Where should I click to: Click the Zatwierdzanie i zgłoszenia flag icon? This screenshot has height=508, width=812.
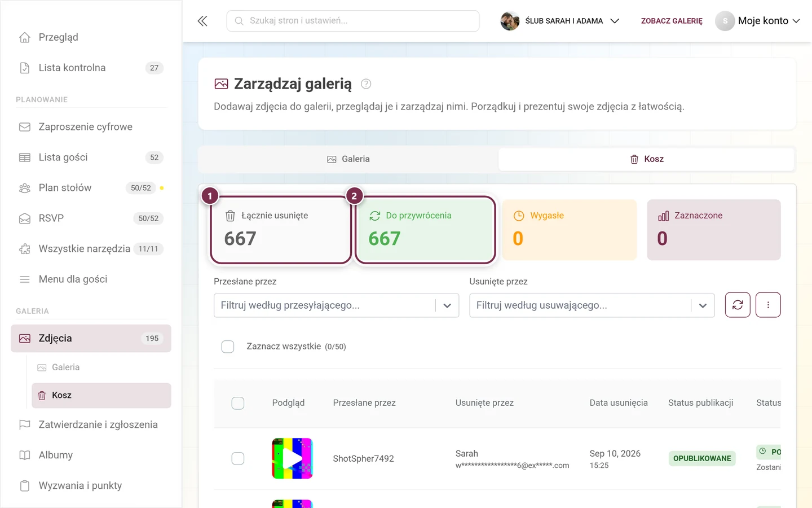pyautogui.click(x=25, y=424)
